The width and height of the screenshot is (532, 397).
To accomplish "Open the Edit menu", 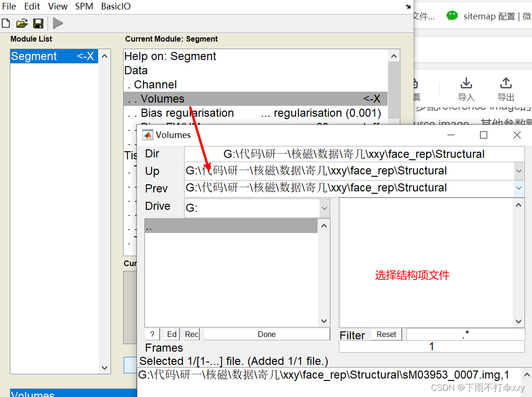I will point(32,7).
